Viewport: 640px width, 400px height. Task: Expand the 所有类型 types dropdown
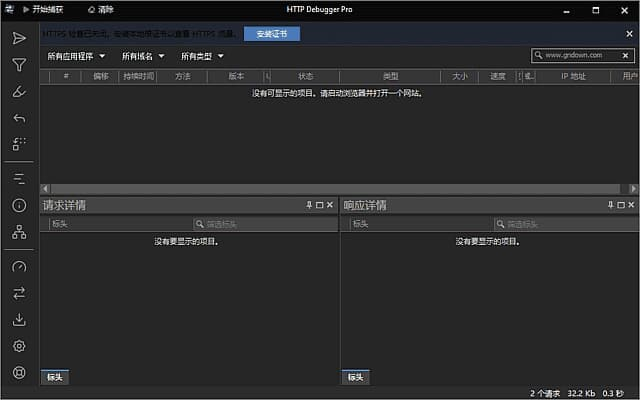pyautogui.click(x=202, y=56)
